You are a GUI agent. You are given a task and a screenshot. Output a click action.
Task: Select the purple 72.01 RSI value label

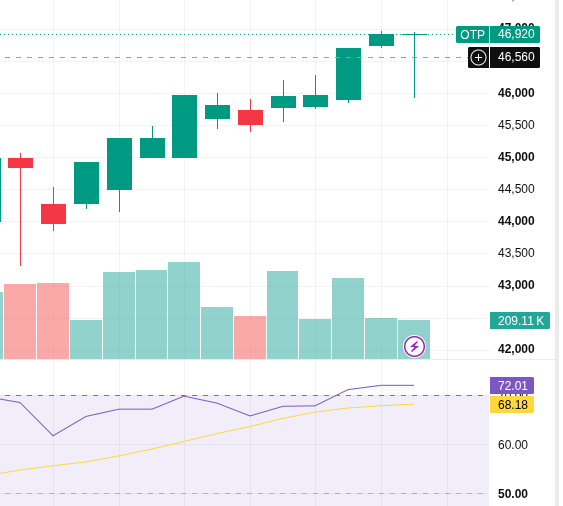512,386
